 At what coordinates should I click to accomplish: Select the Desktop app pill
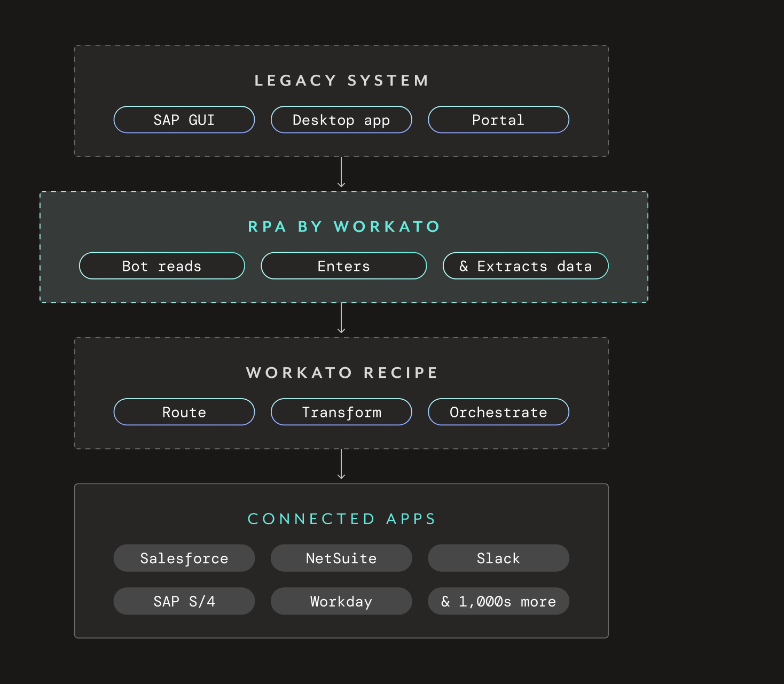click(341, 120)
